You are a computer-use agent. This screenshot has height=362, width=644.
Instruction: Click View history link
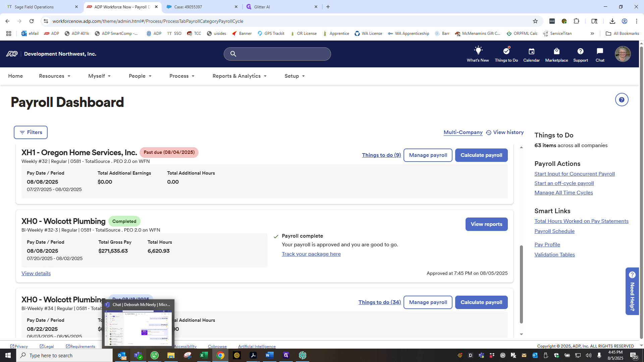(x=505, y=132)
